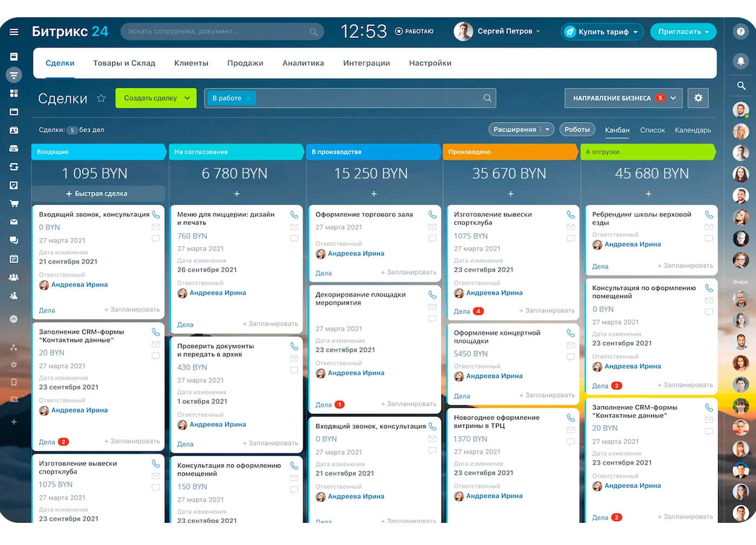
Task: Select the CRM funnel icon in the sidebar
Action: (x=13, y=75)
